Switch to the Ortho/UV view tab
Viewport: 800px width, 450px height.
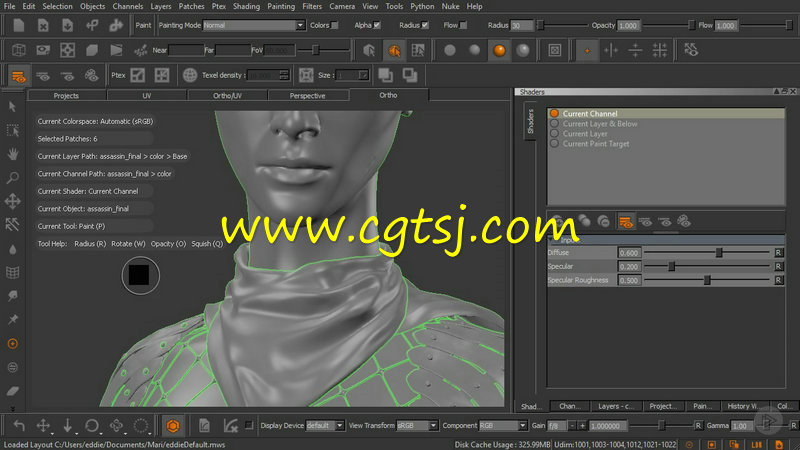click(228, 95)
